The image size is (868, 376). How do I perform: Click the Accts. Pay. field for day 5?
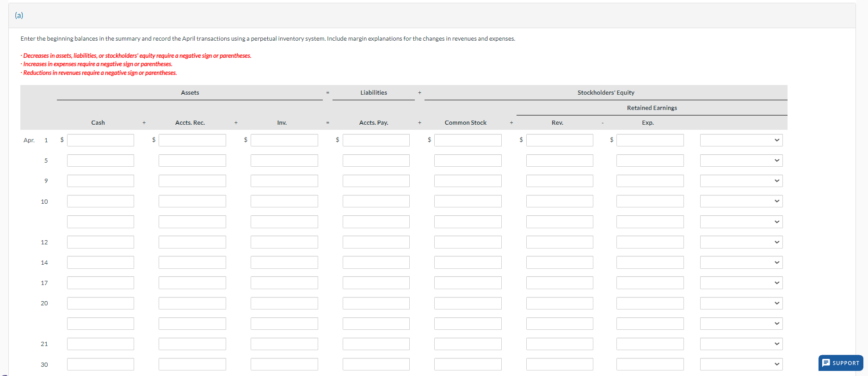pos(376,160)
